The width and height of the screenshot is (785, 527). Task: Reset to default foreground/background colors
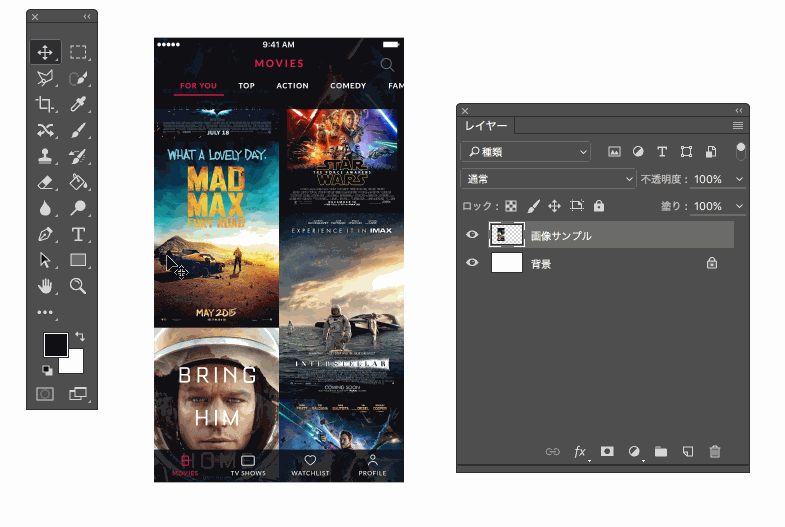tap(47, 370)
